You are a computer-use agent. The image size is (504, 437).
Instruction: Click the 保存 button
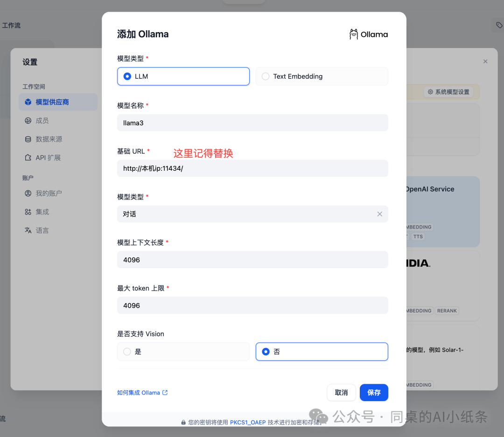[374, 393]
